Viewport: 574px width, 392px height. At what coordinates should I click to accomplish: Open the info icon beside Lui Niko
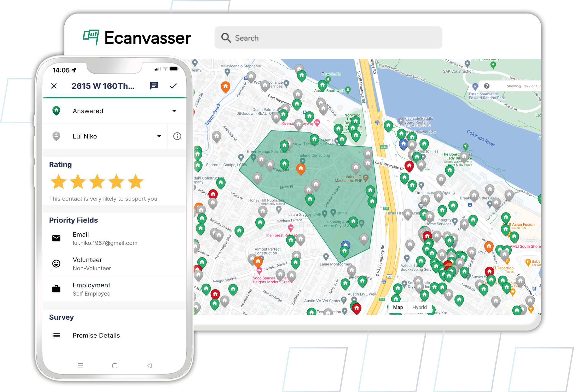coord(177,136)
